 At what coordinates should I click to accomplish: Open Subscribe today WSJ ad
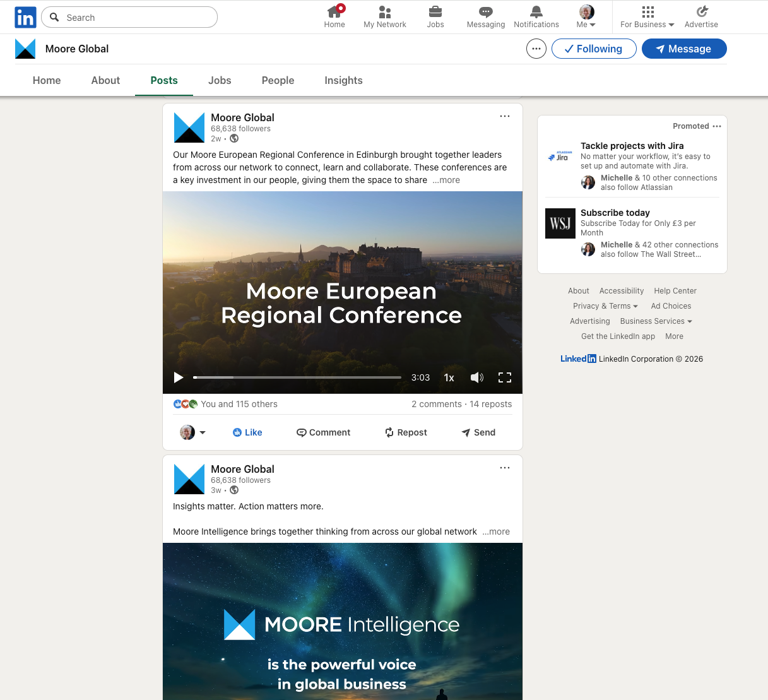tap(615, 213)
